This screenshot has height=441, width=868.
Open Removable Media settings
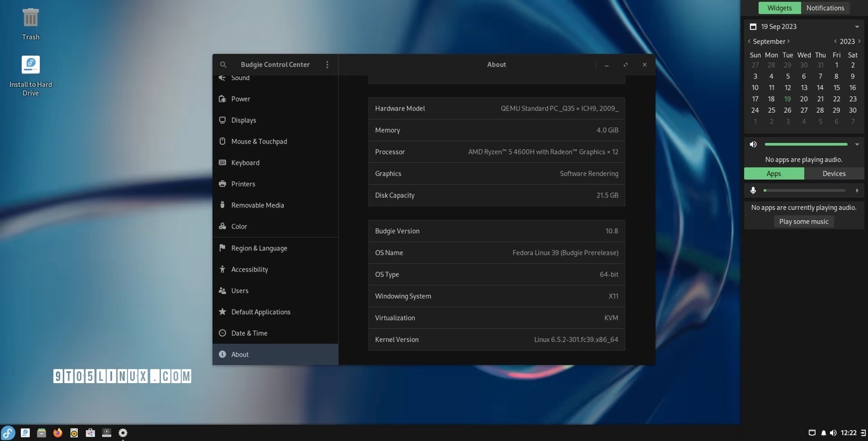pos(275,205)
